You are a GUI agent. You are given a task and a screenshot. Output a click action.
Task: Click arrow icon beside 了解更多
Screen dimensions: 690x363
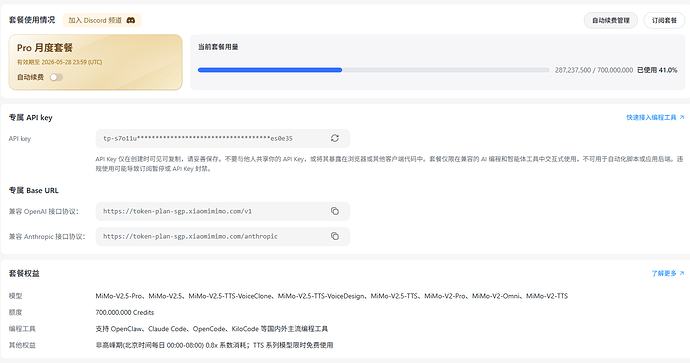(x=682, y=273)
